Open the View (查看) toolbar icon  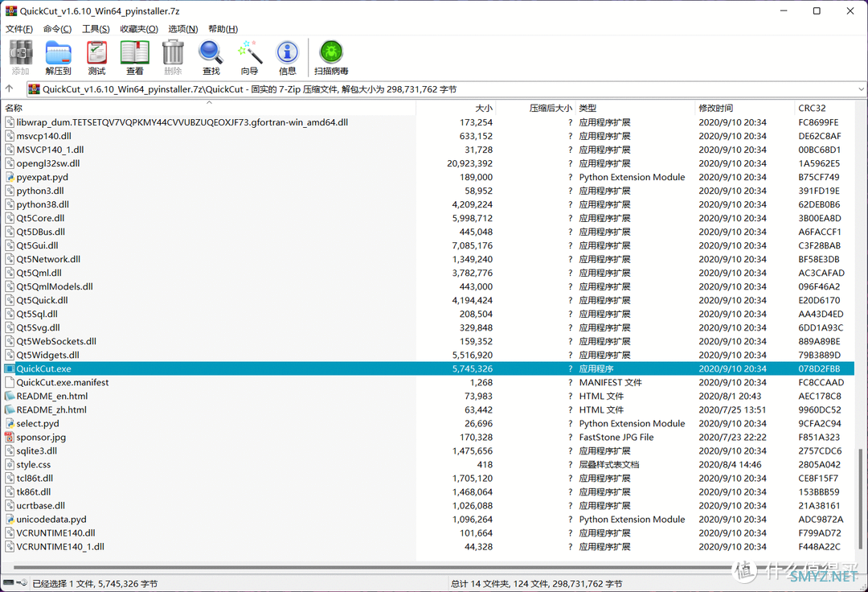tap(134, 53)
